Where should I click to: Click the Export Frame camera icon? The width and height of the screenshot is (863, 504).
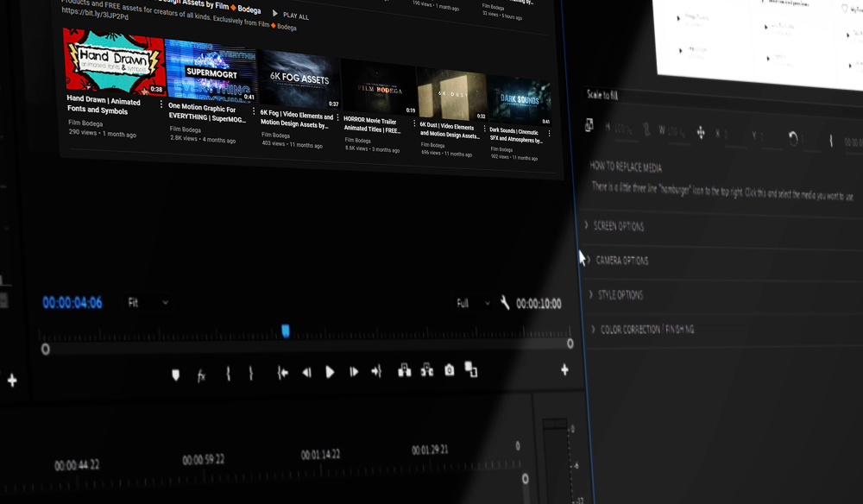(450, 369)
